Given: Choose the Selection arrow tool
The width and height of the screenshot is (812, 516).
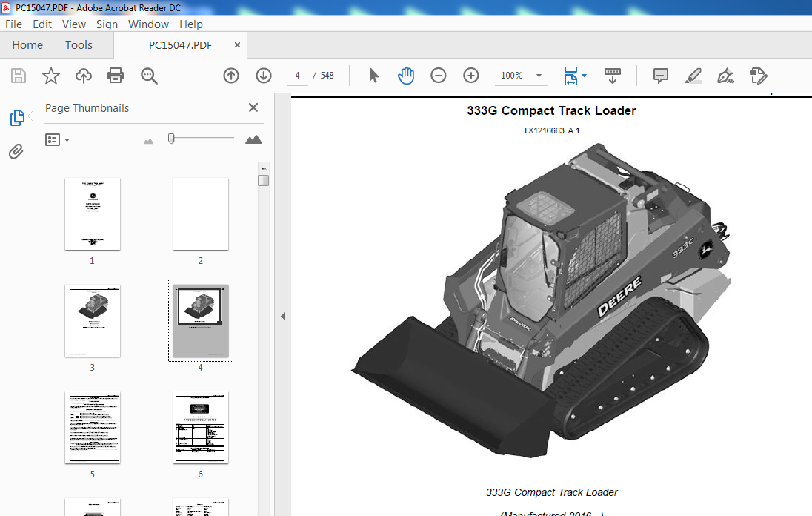Looking at the screenshot, I should (373, 76).
